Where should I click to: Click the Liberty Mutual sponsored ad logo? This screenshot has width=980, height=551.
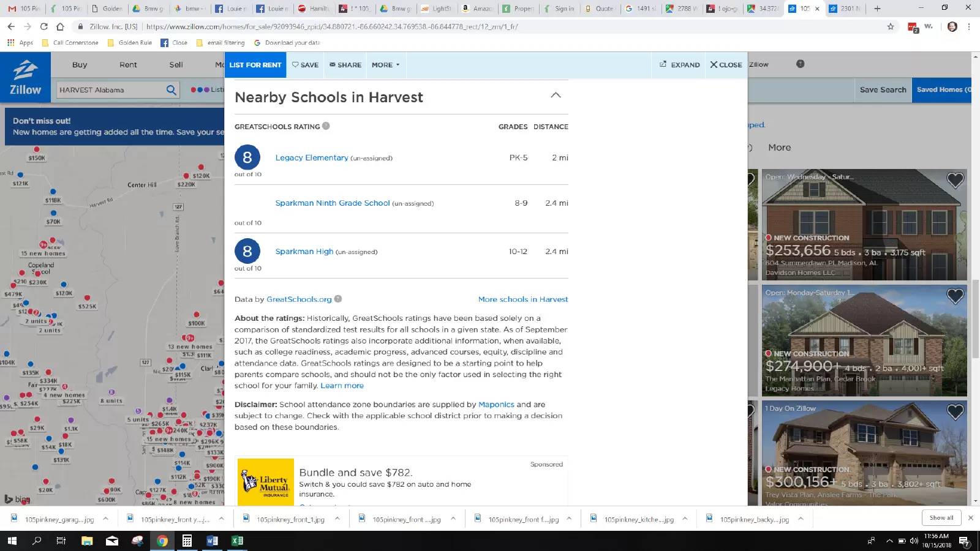click(x=266, y=482)
